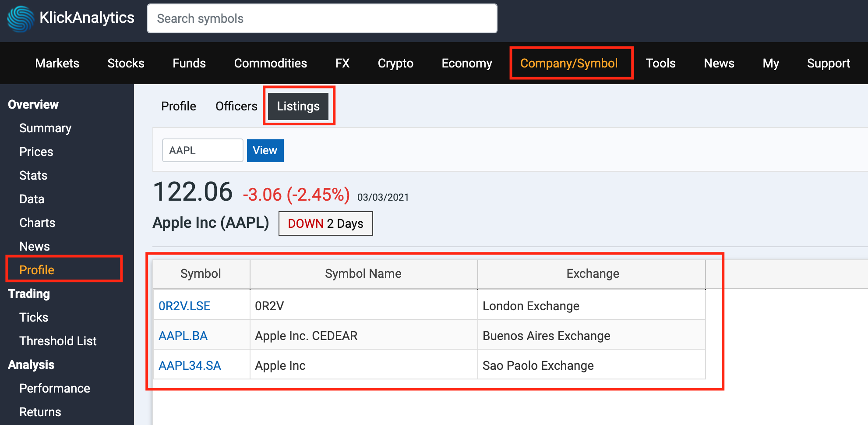Viewport: 868px width, 425px height.
Task: Open the Crypto menu
Action: coord(395,63)
